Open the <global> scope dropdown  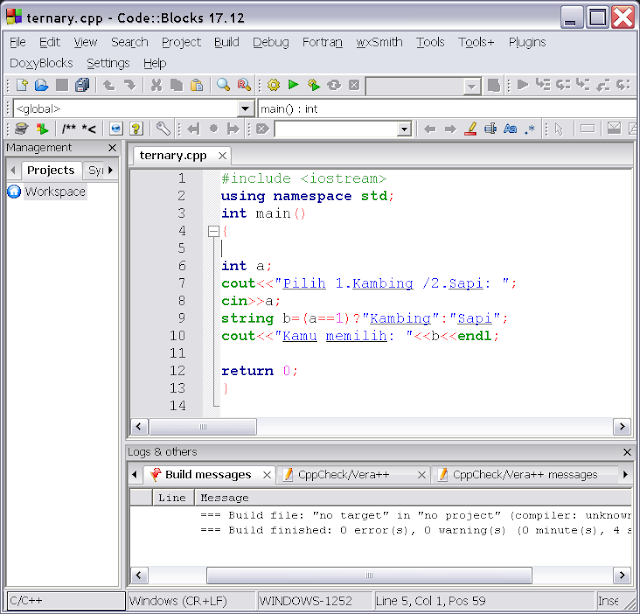[245, 109]
